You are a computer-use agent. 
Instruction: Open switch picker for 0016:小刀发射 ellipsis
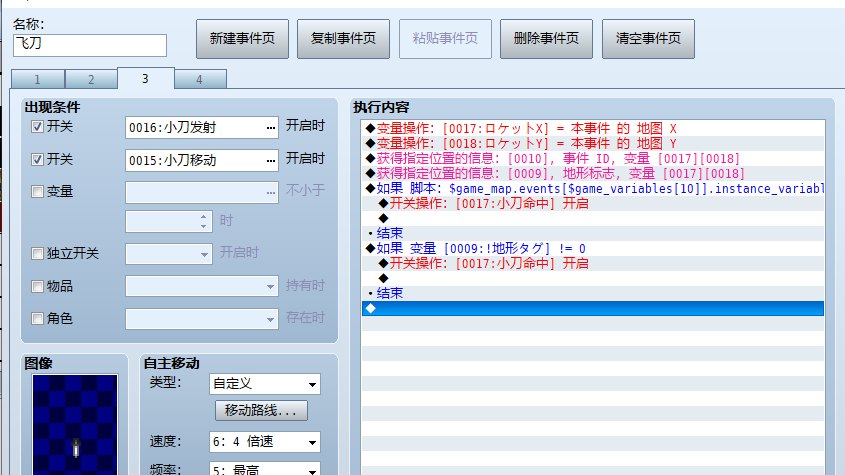point(271,128)
